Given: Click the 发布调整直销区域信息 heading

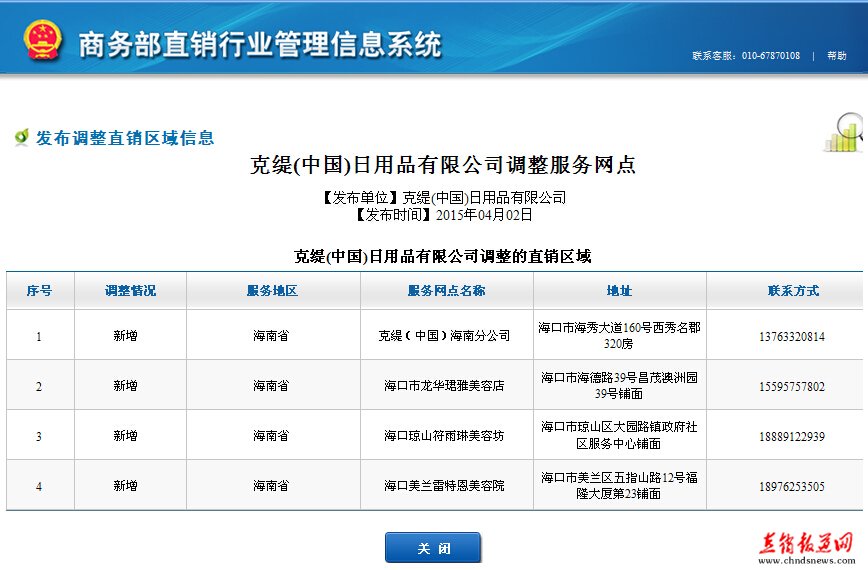Looking at the screenshot, I should click(x=125, y=137).
